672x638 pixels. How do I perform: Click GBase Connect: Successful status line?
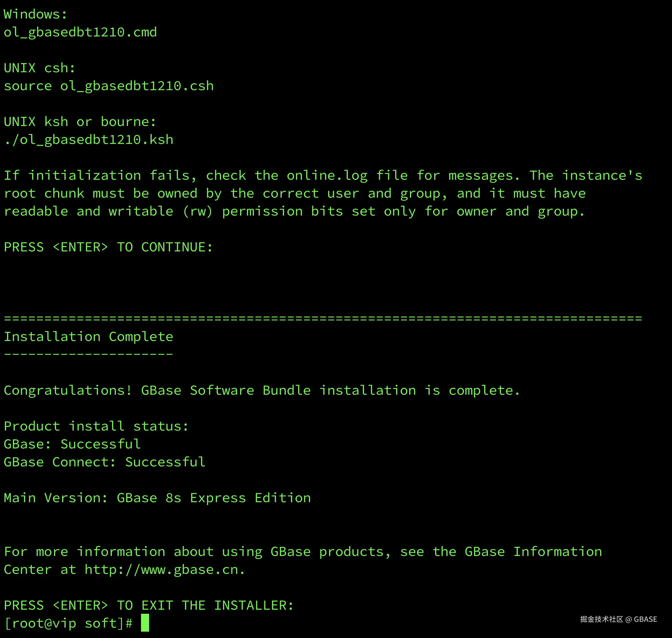click(105, 462)
